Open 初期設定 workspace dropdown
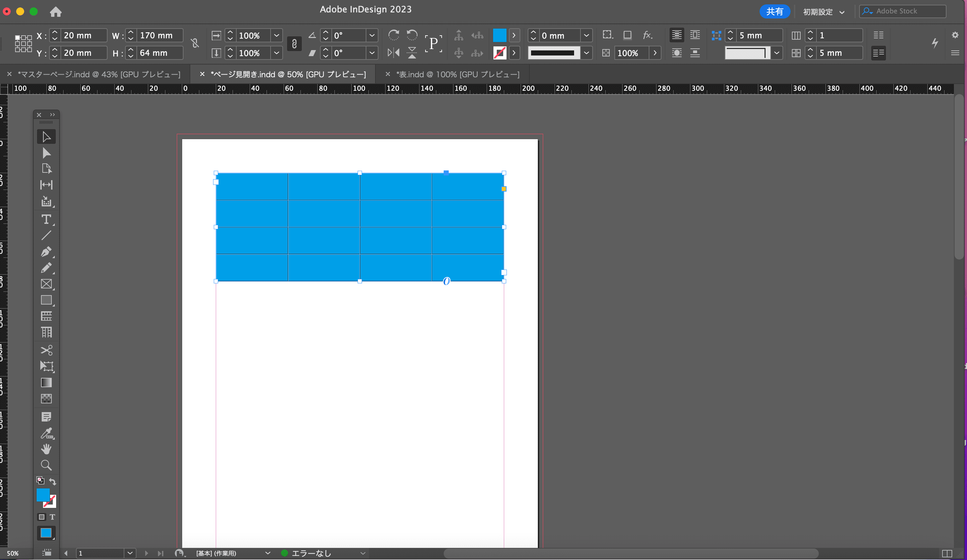This screenshot has height=560, width=967. point(824,12)
